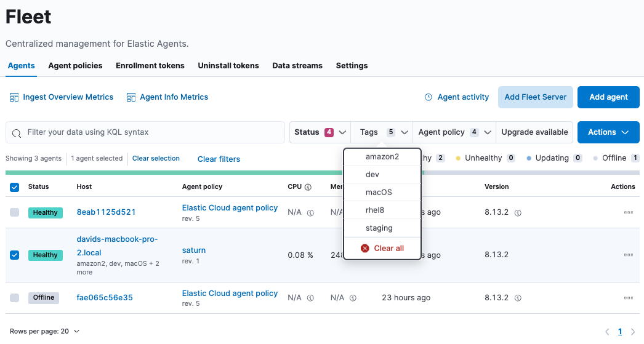Open the Rows per page selector
The height and width of the screenshot is (344, 644).
pyautogui.click(x=45, y=331)
